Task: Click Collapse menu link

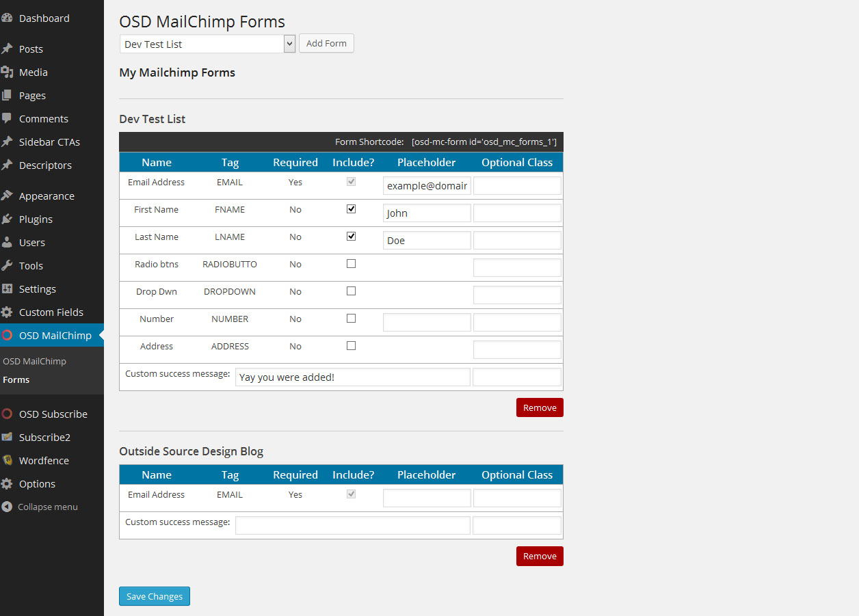Action: [48, 507]
